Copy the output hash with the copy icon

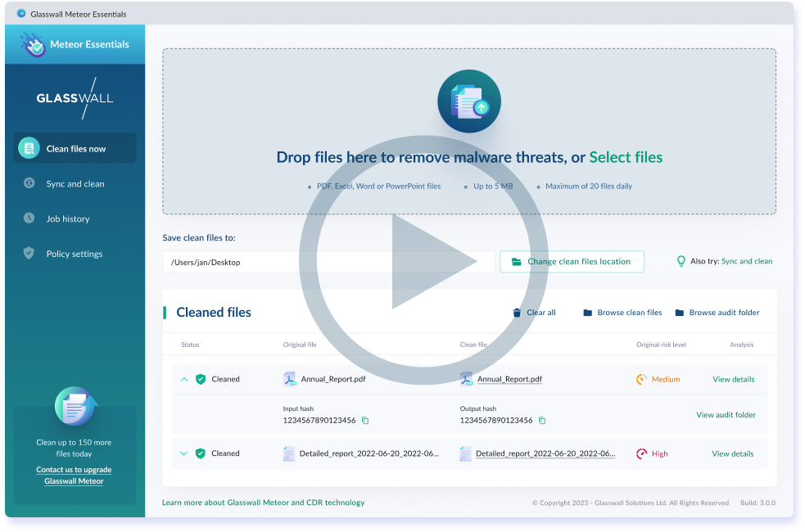click(542, 421)
